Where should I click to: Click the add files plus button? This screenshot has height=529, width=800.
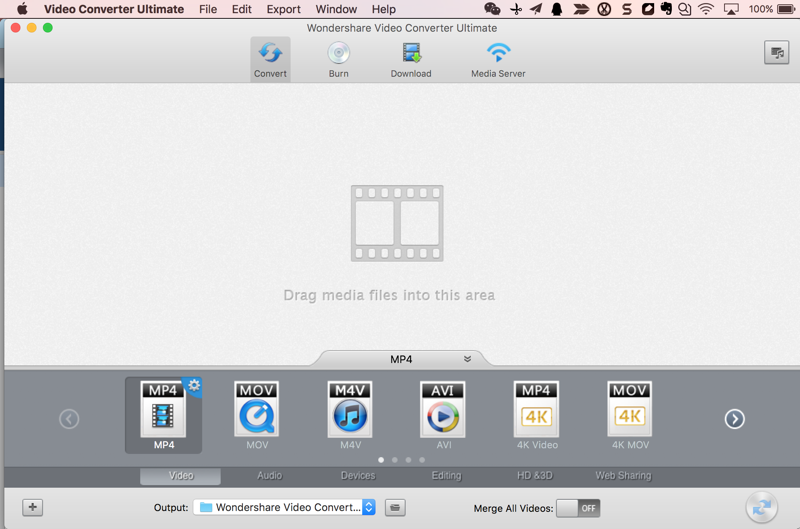[x=33, y=507]
